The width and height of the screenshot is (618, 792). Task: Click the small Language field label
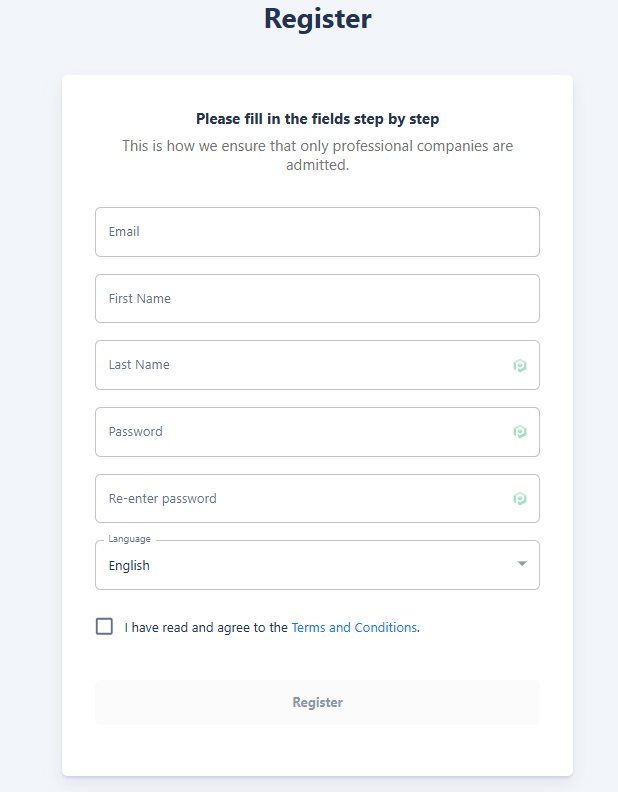tap(129, 539)
